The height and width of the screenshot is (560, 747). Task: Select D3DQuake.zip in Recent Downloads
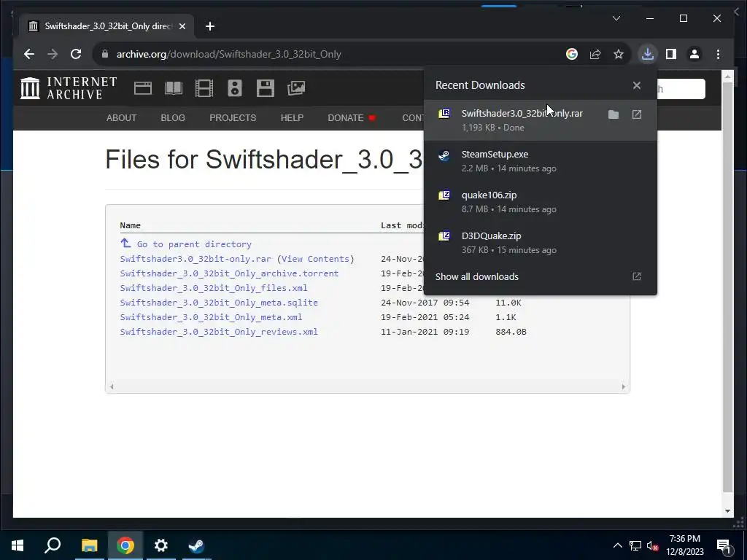(540, 243)
